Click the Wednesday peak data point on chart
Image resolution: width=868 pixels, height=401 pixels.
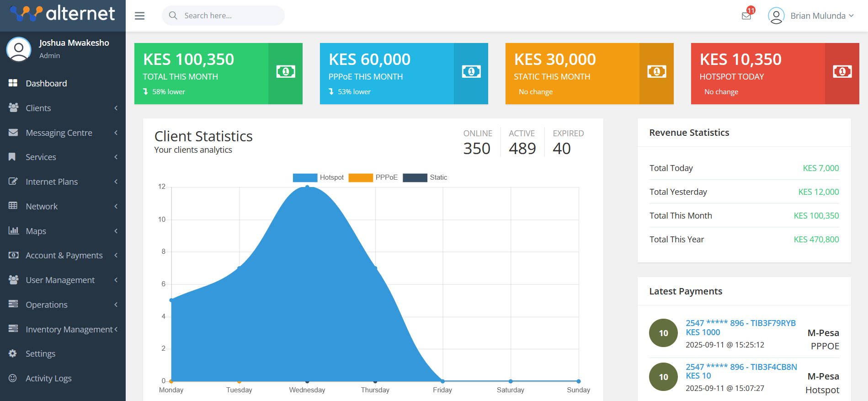pyautogui.click(x=307, y=187)
